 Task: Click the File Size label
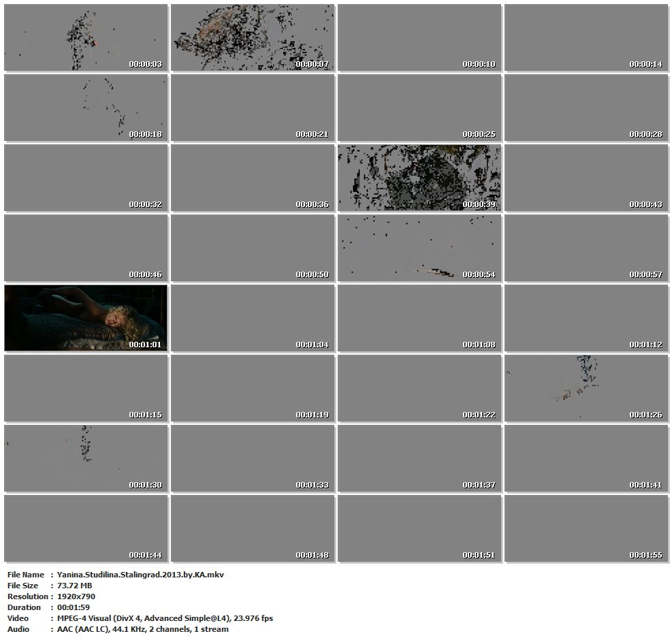[x=22, y=586]
